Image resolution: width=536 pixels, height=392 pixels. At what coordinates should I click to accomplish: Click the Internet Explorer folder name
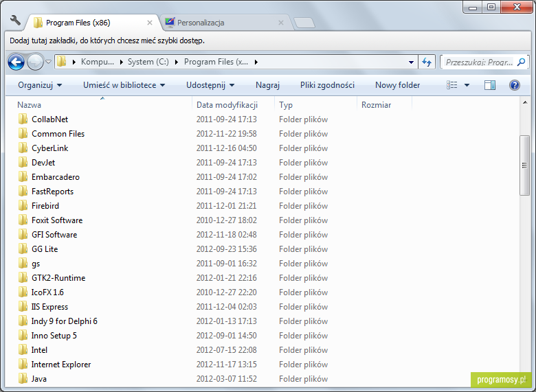[61, 365]
